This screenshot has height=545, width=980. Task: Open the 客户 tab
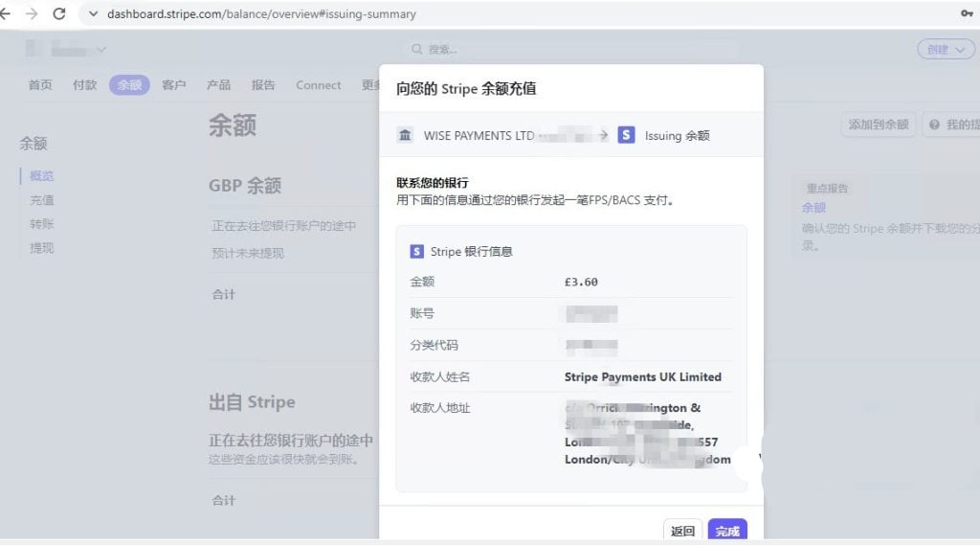pyautogui.click(x=174, y=85)
